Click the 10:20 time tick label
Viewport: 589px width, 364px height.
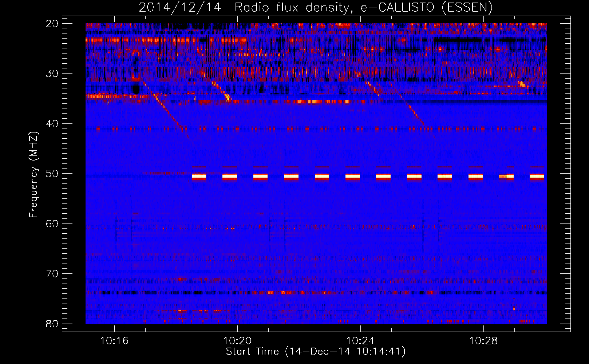[237, 341]
